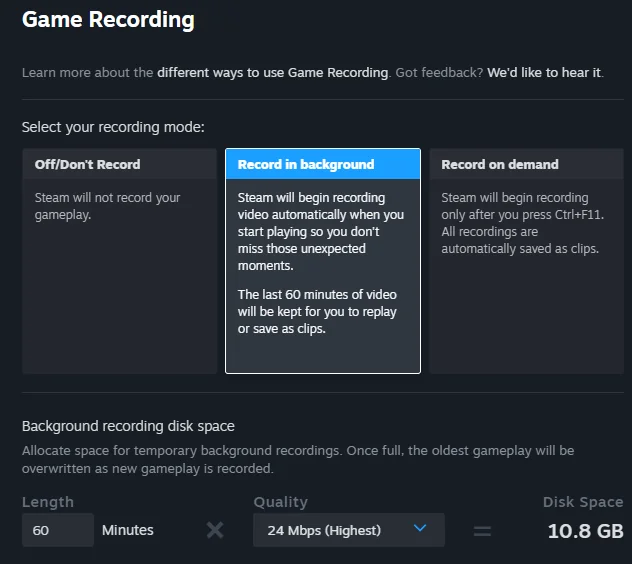Click the multiplication X symbol
The image size is (632, 564).
[215, 530]
